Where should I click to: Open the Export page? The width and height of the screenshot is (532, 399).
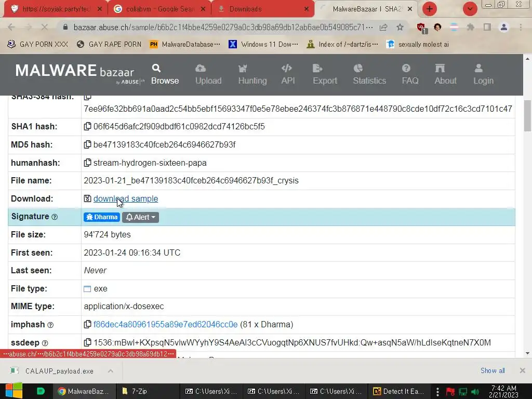coord(325,74)
